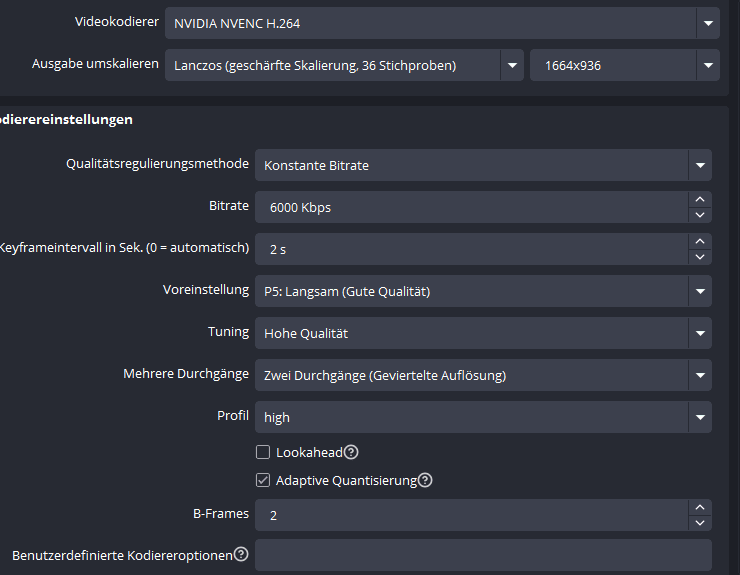Click help icon next to Benutzerdefinierte Kodiereroptionen
This screenshot has width=740, height=575.
(241, 554)
